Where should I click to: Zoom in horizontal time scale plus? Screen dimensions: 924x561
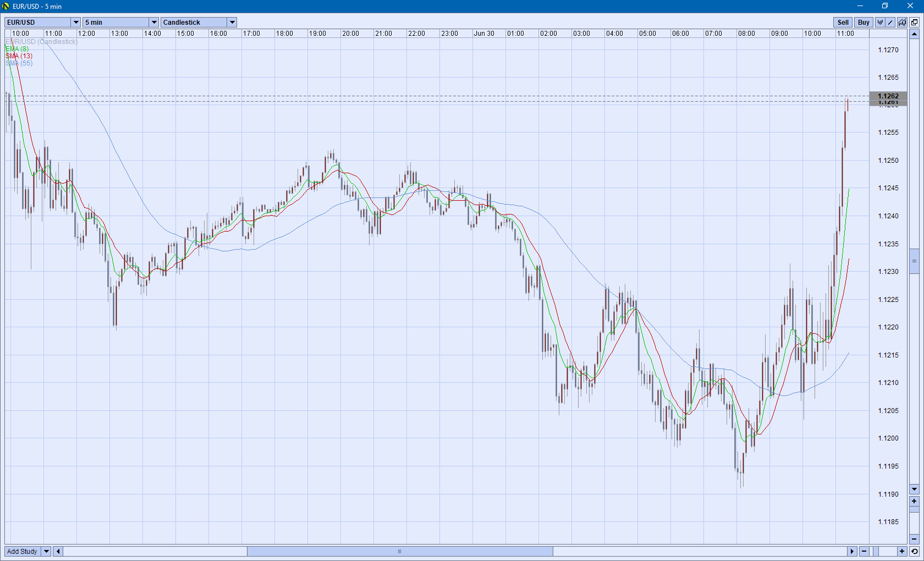tap(902, 551)
